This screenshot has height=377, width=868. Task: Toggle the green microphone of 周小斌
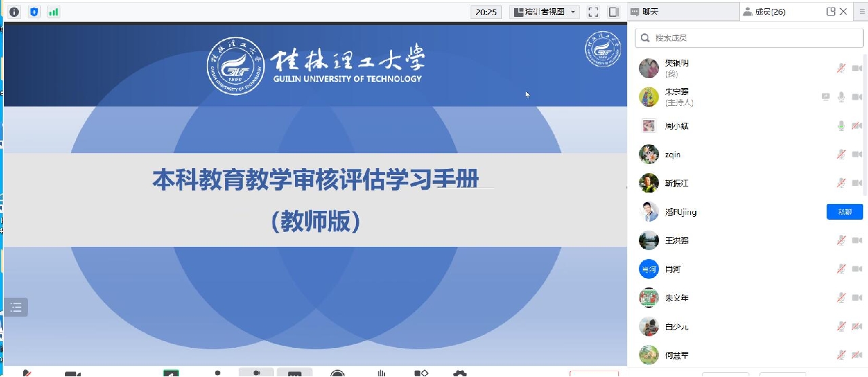coord(841,126)
